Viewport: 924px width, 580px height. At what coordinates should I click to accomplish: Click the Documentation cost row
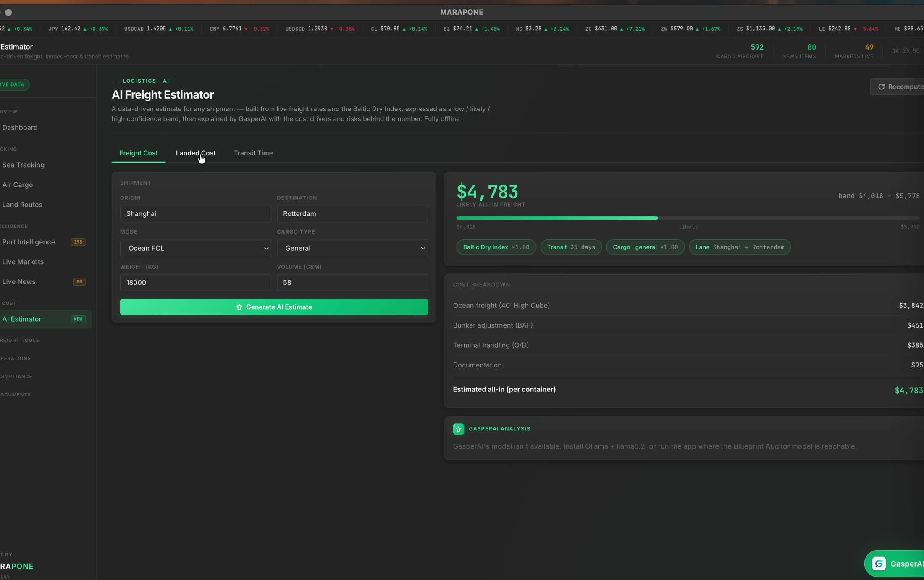(688, 365)
